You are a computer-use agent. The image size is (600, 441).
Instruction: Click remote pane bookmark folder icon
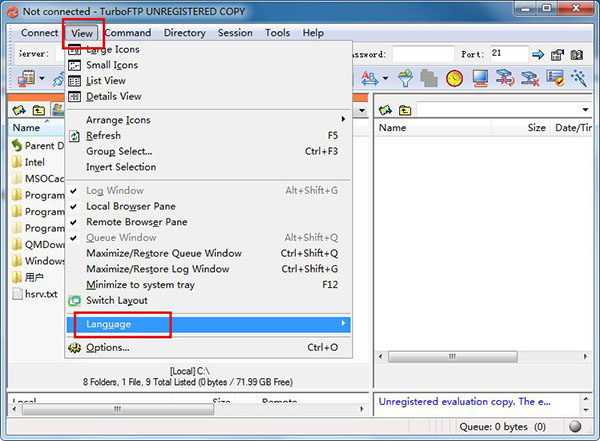385,111
